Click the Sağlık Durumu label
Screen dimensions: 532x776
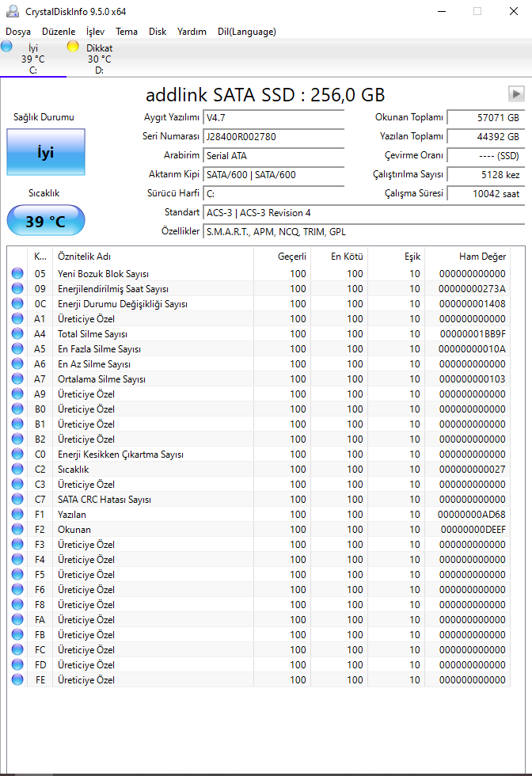[x=44, y=117]
